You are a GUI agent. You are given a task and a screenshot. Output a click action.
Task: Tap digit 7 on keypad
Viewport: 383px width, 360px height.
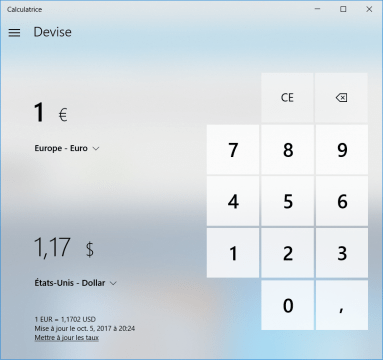(x=233, y=150)
